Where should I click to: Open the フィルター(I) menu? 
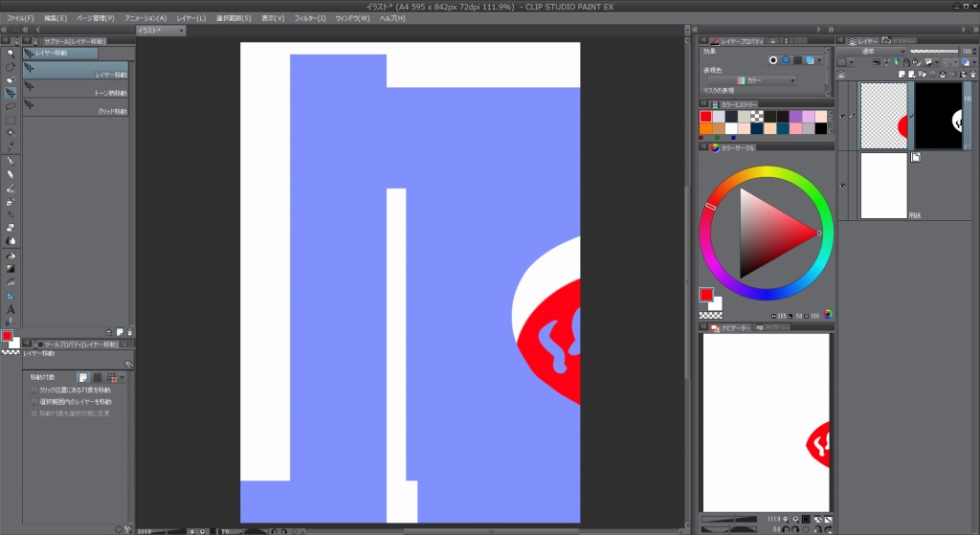[309, 18]
